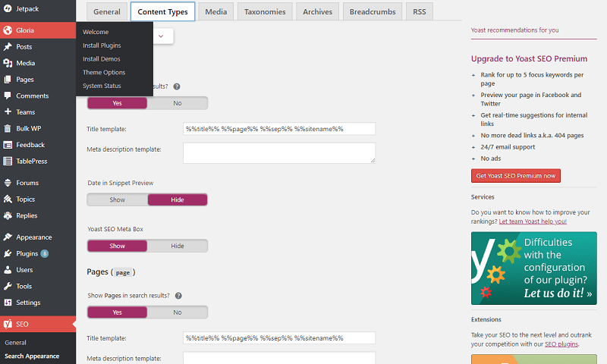607x364 pixels.
Task: Set Yoast SEO Meta Box to Show
Action: [117, 246]
